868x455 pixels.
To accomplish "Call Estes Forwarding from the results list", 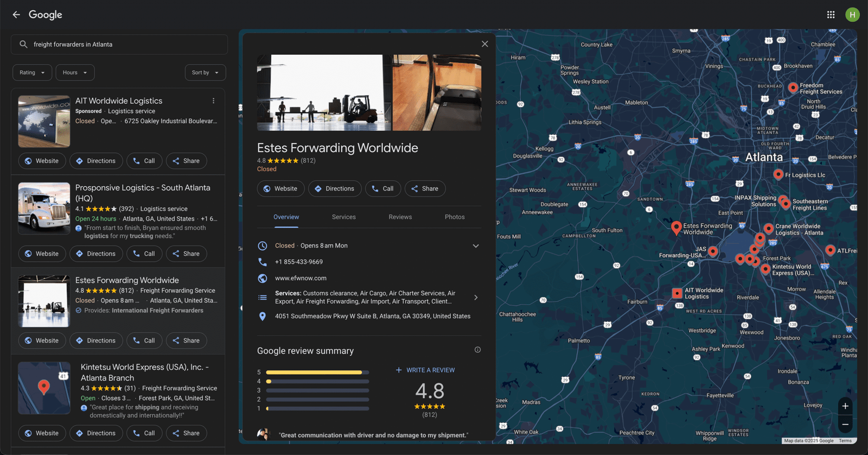I will [x=144, y=341].
